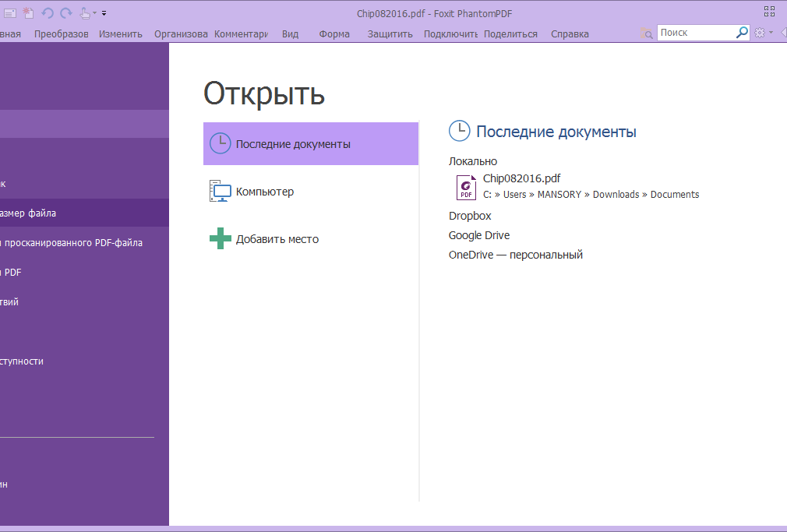
Task: Click OneDrive — персональный entry
Action: (x=516, y=255)
